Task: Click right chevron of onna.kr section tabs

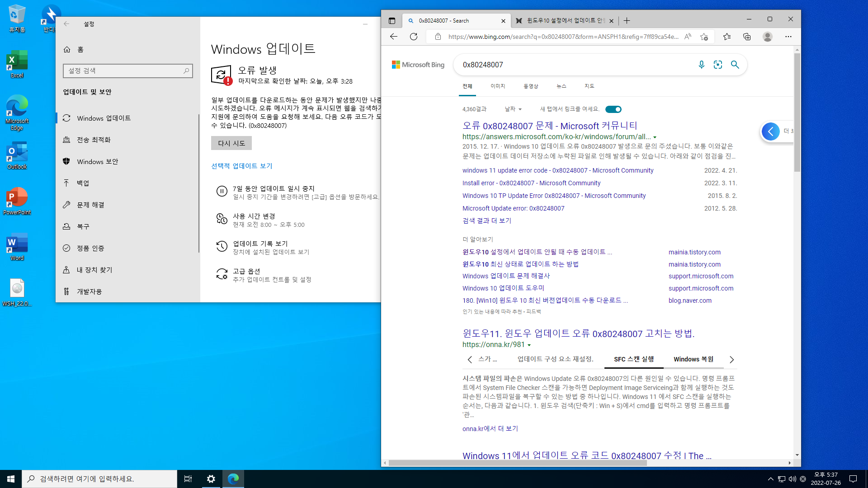Action: 731,360
